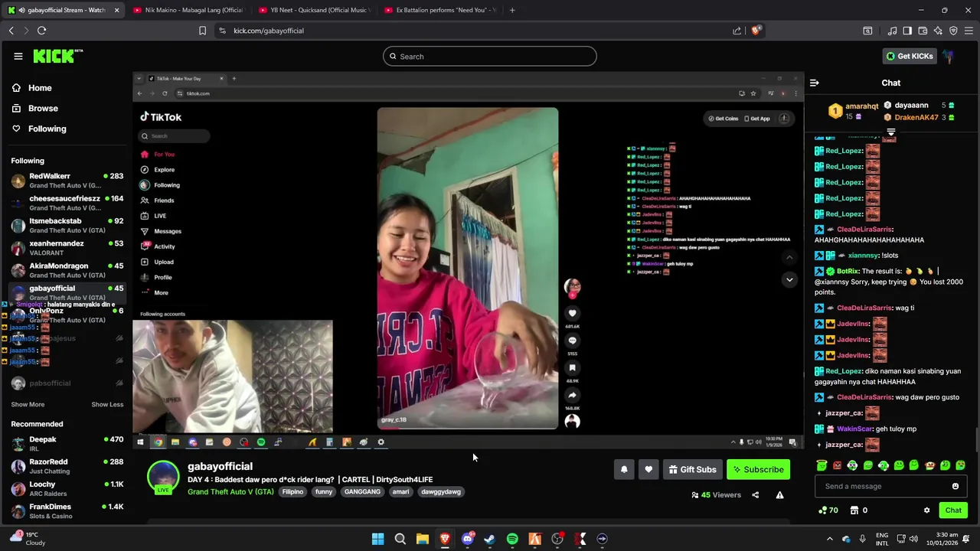This screenshot has height=551, width=980.
Task: Switch to the YB Neet Quicksand tab
Action: pos(313,10)
